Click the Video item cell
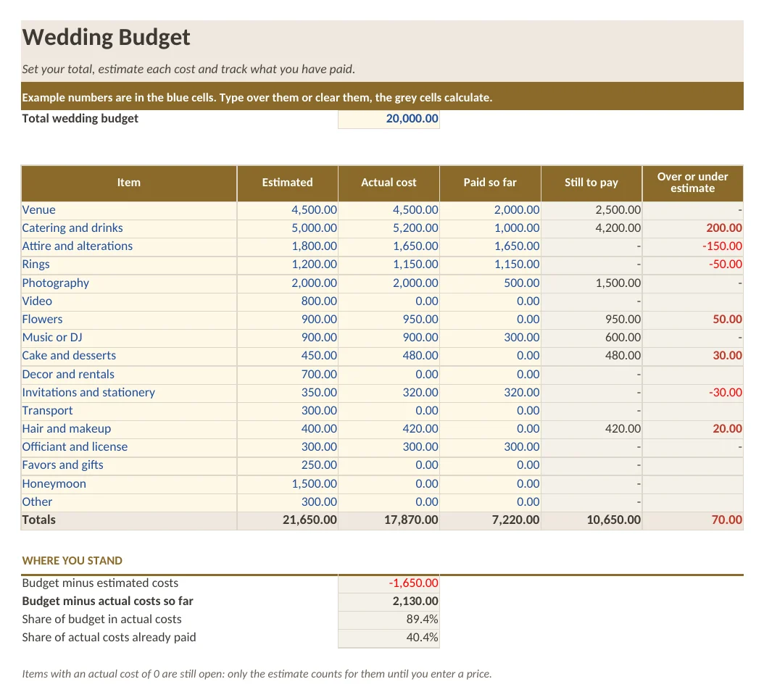Screen dimensions: 764x700 point(128,301)
